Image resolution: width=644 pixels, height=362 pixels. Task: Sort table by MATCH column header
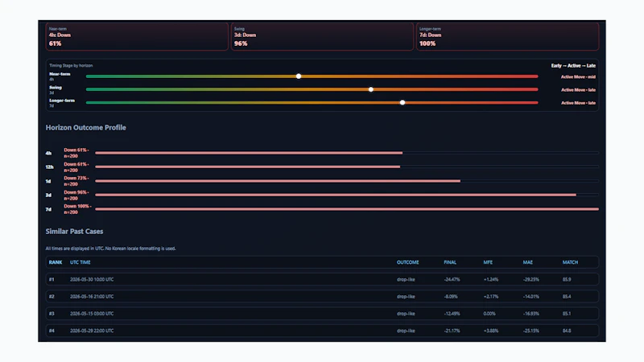tap(570, 262)
